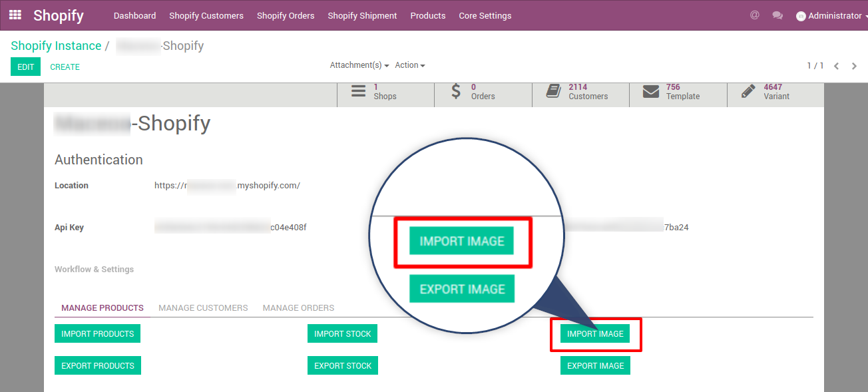868x392 pixels.
Task: Open the Shopify Shipment menu
Action: (x=362, y=15)
